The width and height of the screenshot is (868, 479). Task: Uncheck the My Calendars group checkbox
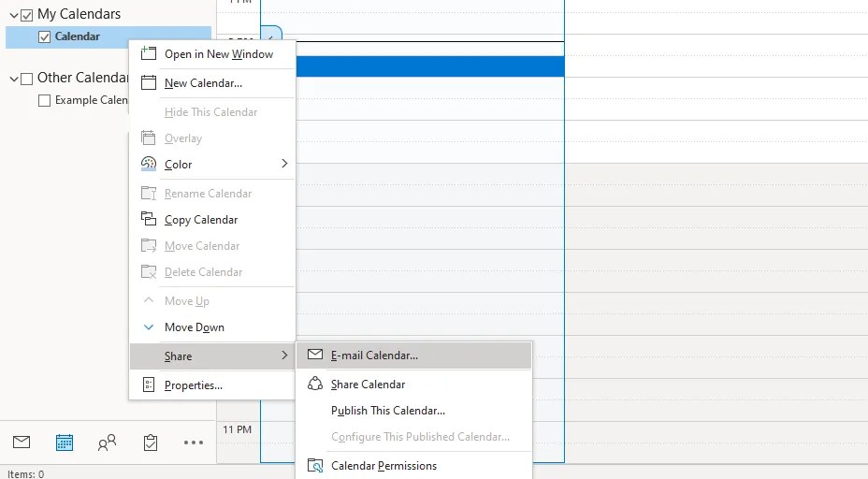click(x=26, y=15)
